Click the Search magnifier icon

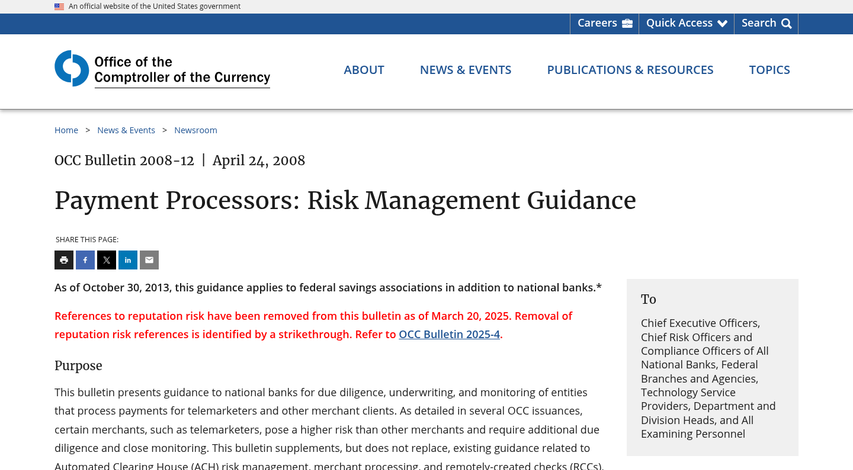tap(787, 23)
